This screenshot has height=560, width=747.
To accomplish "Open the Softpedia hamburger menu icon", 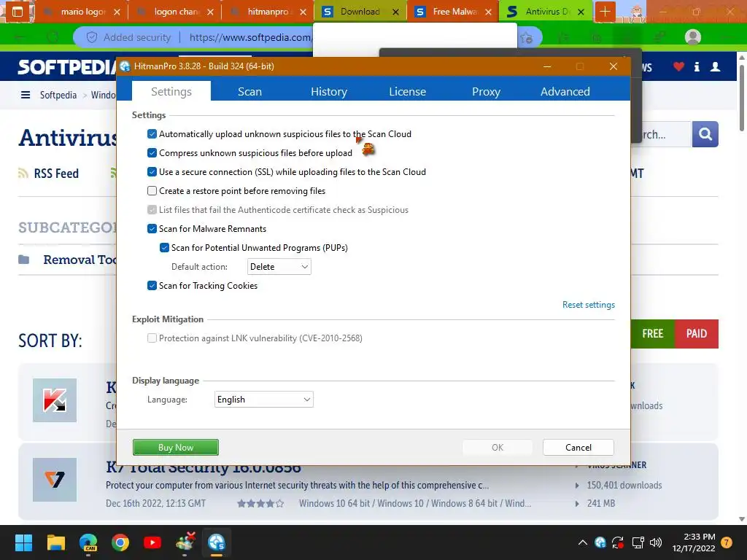I will [x=26, y=95].
